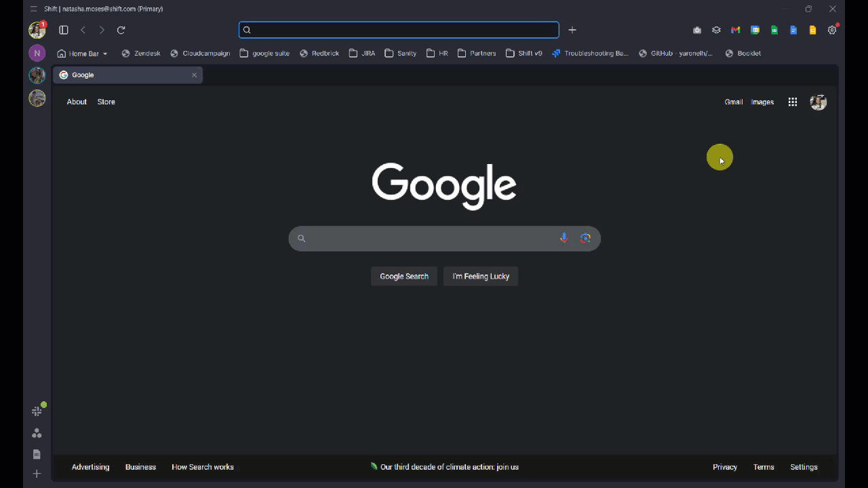This screenshot has width=868, height=488.
Task: Switch to fourth sidebar account avatar
Action: (x=37, y=98)
